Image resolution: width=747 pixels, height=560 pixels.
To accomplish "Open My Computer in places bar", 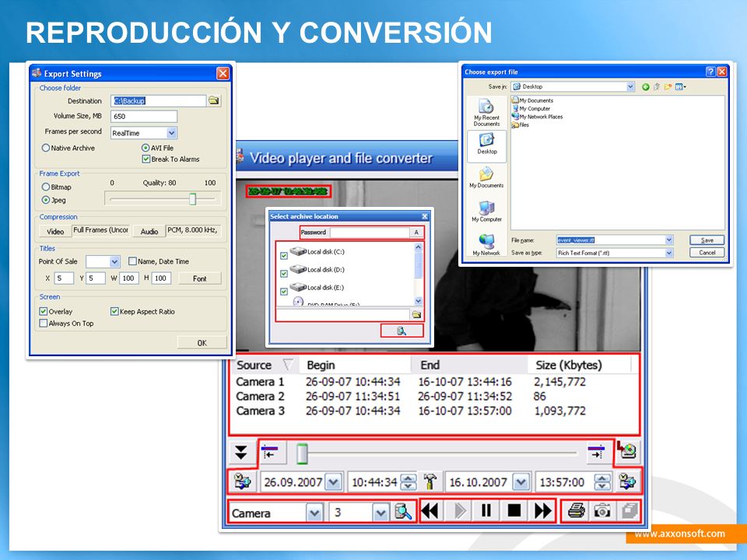I will (x=486, y=211).
